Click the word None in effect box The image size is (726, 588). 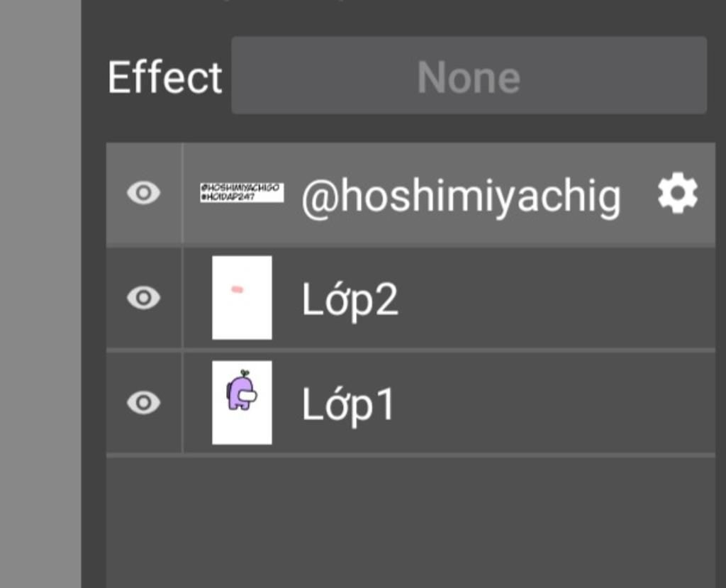point(469,77)
